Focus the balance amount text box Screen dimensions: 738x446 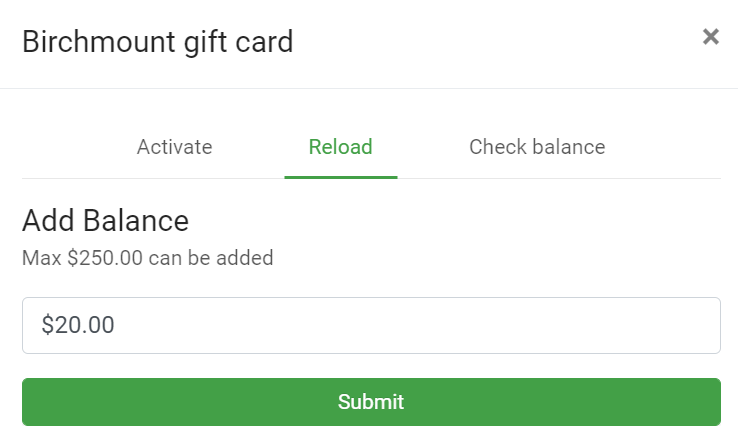371,325
